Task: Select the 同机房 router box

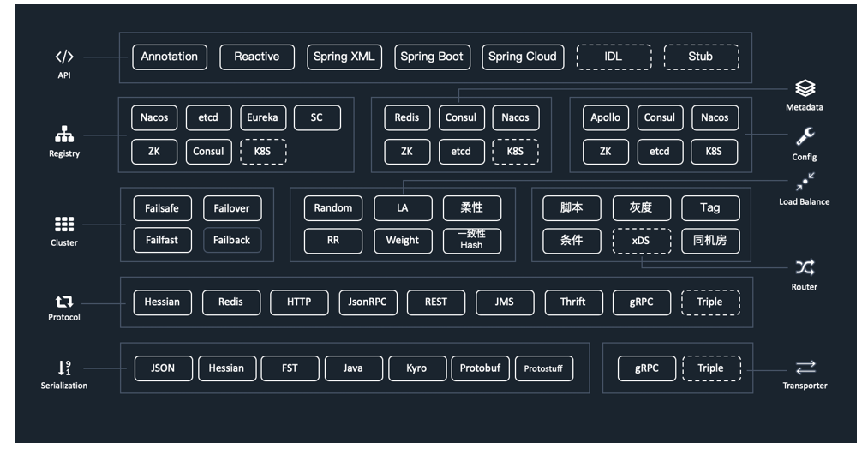Action: (x=711, y=241)
